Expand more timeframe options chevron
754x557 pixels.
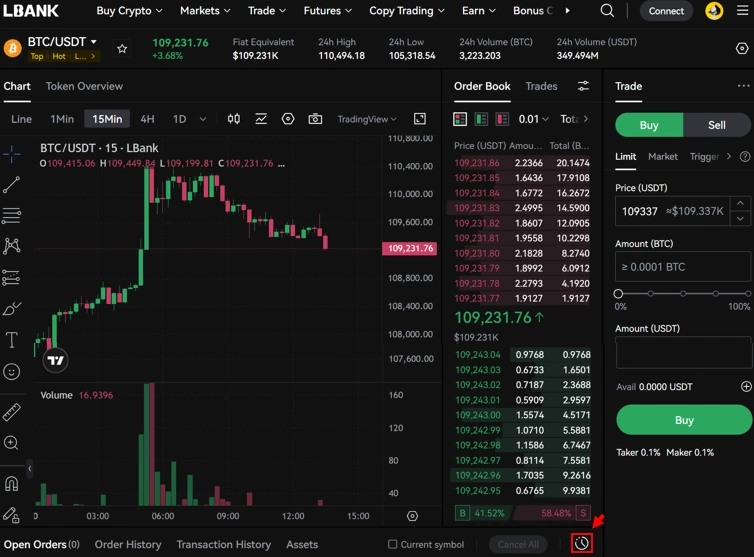[x=203, y=119]
